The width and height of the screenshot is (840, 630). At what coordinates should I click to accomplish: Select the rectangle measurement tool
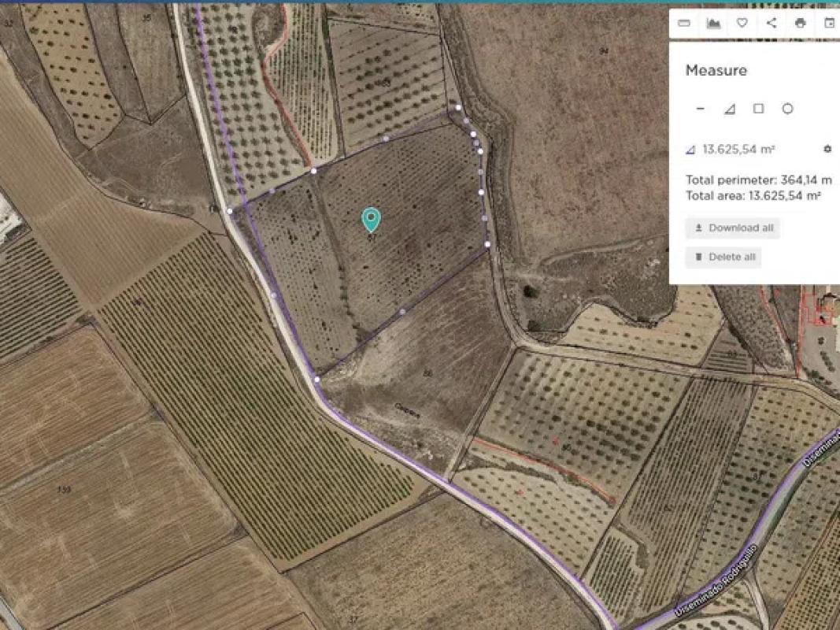[x=758, y=109]
